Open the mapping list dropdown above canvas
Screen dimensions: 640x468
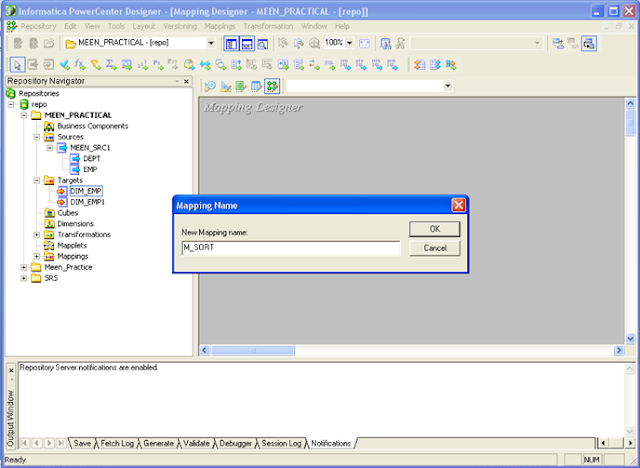point(448,86)
